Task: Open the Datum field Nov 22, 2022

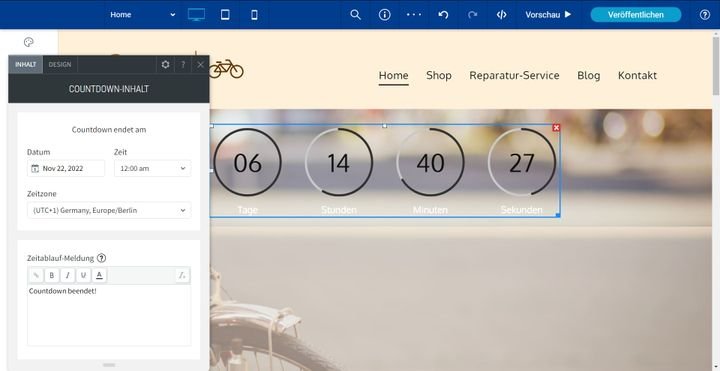Action: pos(66,169)
